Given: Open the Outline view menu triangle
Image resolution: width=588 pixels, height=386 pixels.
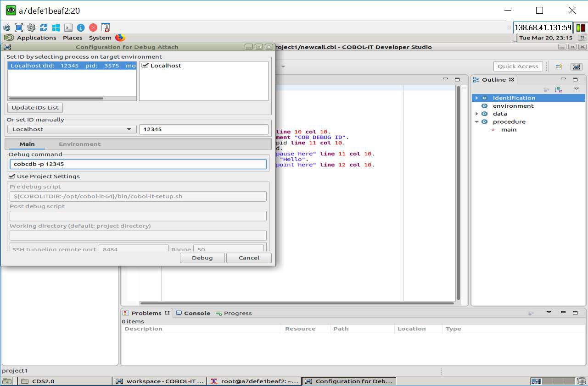Looking at the screenshot, I should [x=576, y=89].
